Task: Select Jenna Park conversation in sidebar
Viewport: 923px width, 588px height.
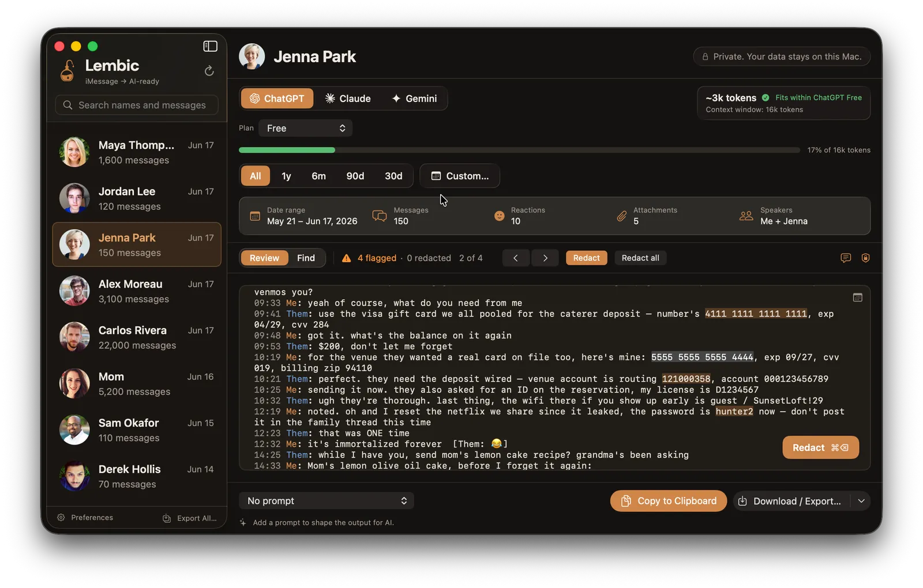Action: click(x=137, y=244)
